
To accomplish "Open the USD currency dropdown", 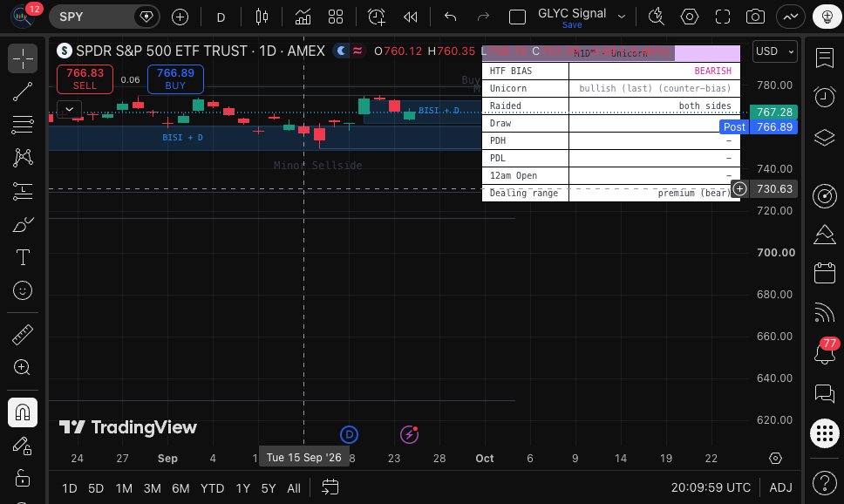I will pyautogui.click(x=774, y=51).
